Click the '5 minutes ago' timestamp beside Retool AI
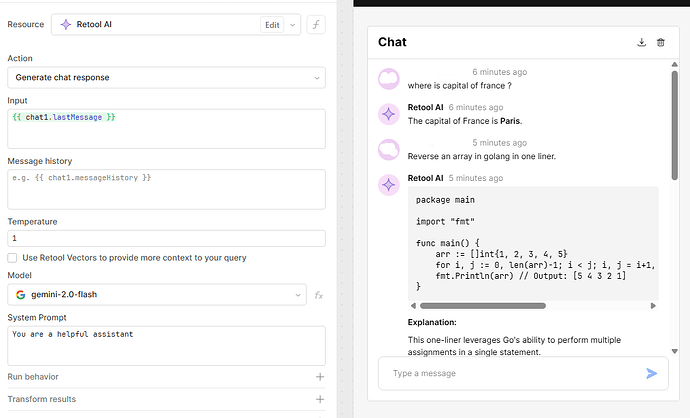 (x=476, y=178)
